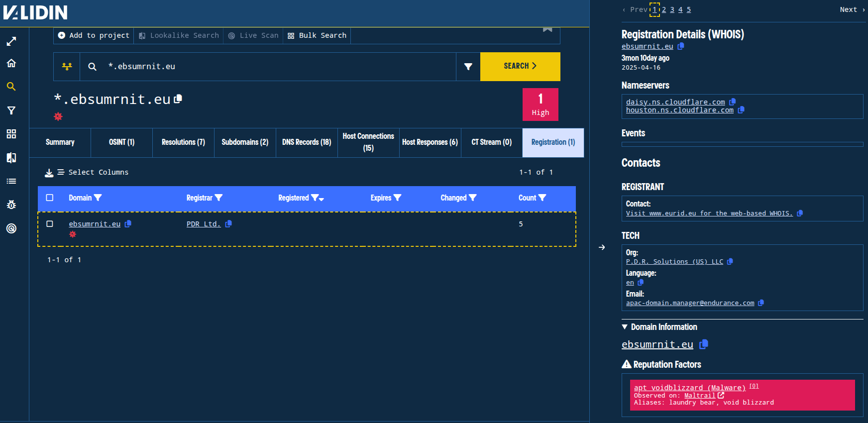Copy the registrant contact text
The width and height of the screenshot is (868, 423).
(800, 213)
